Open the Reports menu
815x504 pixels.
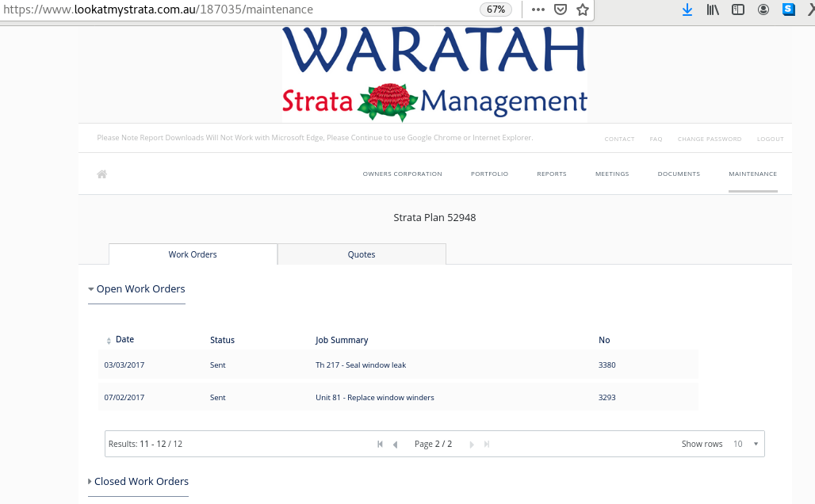[552, 174]
